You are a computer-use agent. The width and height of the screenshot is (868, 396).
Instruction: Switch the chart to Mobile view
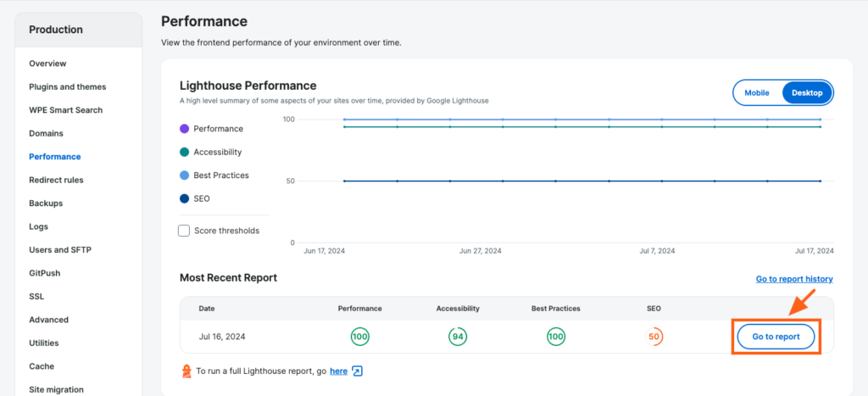coord(757,92)
